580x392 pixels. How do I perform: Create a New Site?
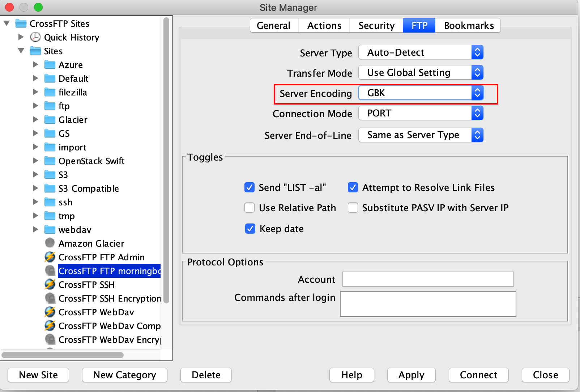pyautogui.click(x=38, y=375)
